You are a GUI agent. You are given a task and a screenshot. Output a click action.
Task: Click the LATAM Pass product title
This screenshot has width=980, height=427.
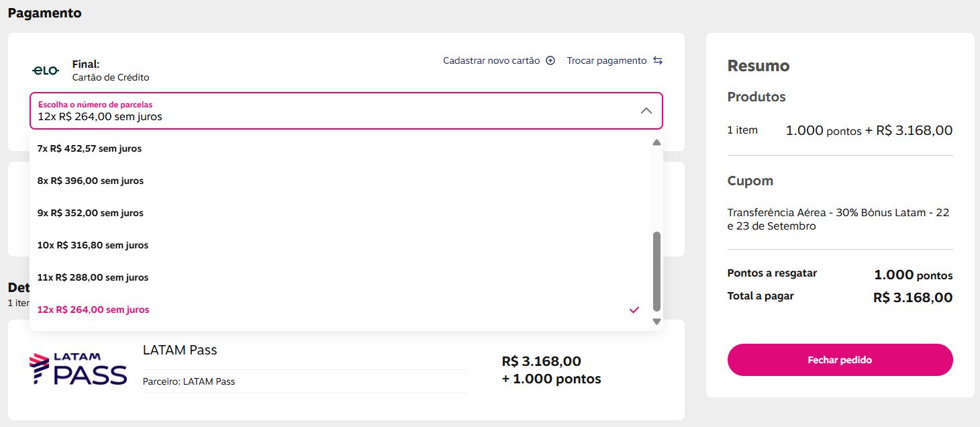coord(180,350)
